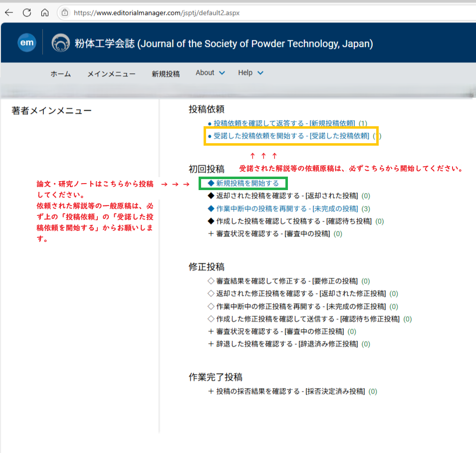Click the blue em logo
The width and height of the screenshot is (476, 453).
tap(27, 43)
